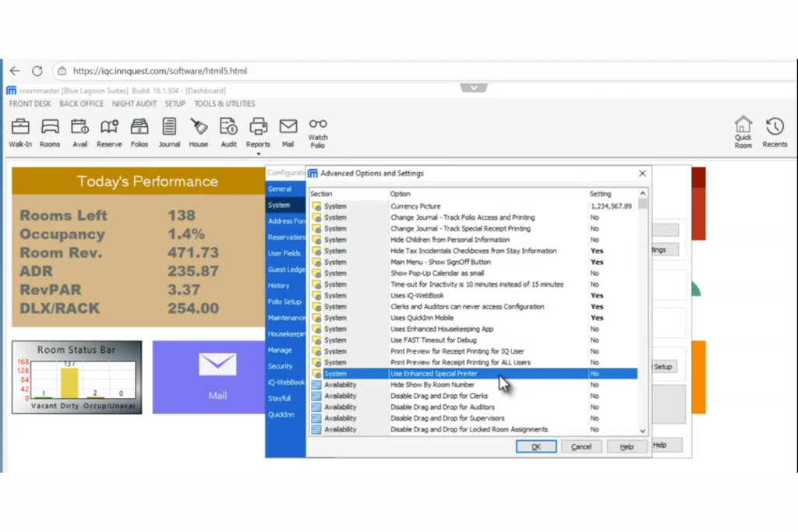Click the Hide Show By Room Number row icon

[x=316, y=385]
